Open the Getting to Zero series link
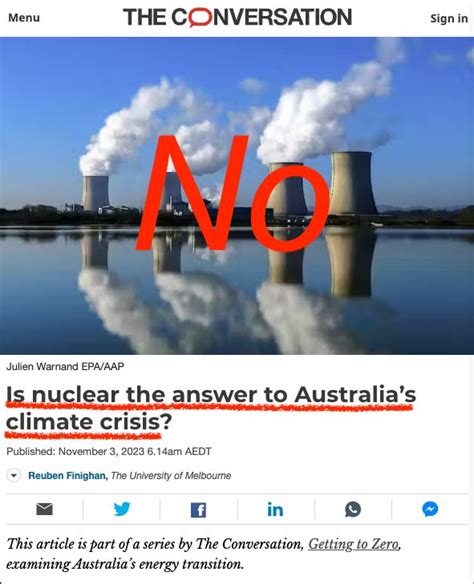The width and height of the screenshot is (474, 584). 354,544
